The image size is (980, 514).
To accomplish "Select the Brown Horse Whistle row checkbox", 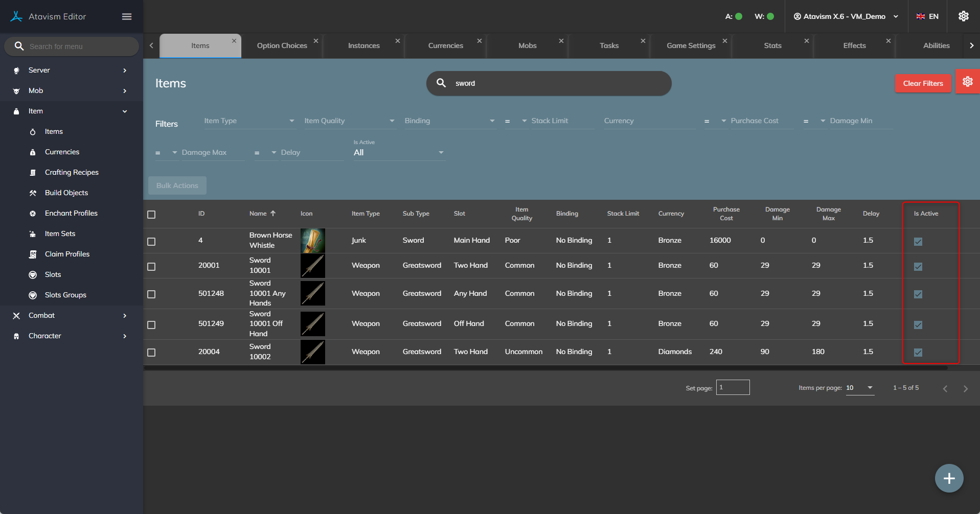I will pyautogui.click(x=151, y=242).
